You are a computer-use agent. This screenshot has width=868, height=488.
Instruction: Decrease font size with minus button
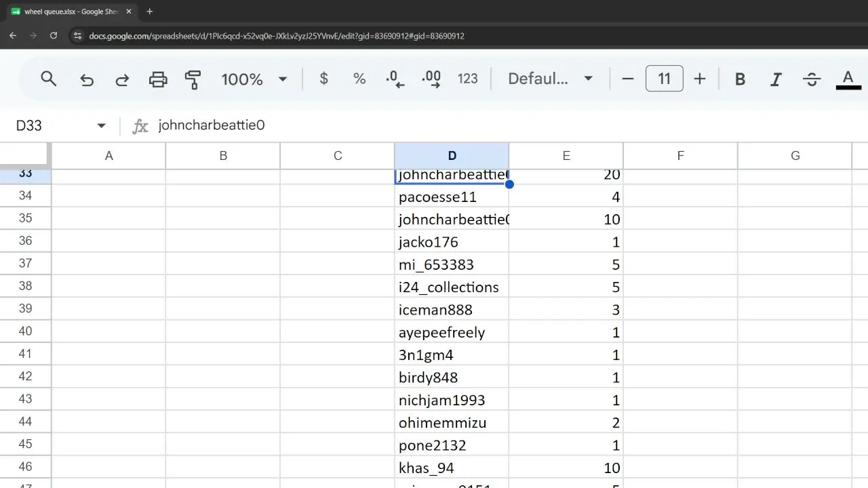click(x=628, y=79)
